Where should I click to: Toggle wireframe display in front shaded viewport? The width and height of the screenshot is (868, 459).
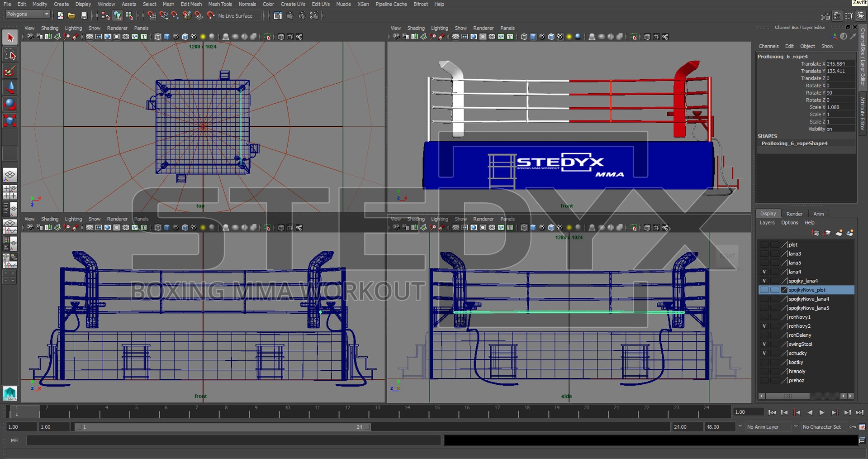click(524, 37)
